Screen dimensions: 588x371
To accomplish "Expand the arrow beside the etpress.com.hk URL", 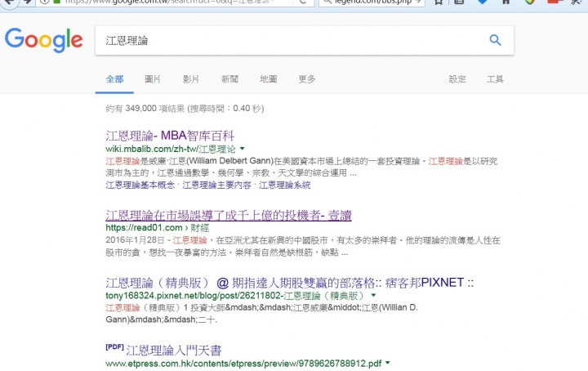I will click(x=387, y=363).
